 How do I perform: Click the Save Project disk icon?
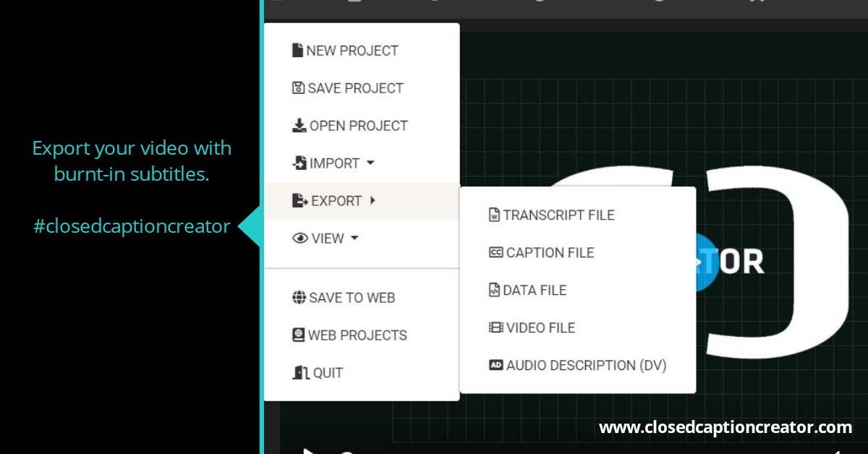tap(298, 88)
